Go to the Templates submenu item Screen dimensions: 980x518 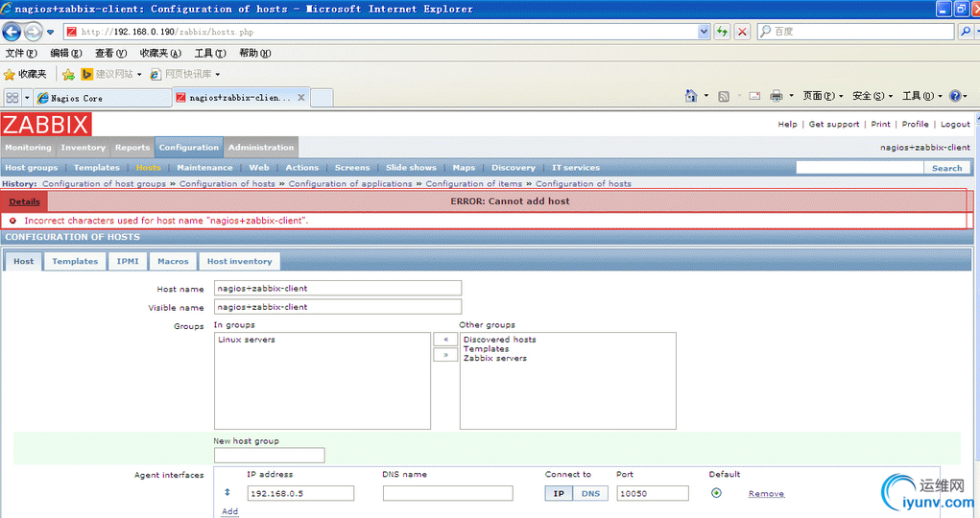pyautogui.click(x=96, y=168)
